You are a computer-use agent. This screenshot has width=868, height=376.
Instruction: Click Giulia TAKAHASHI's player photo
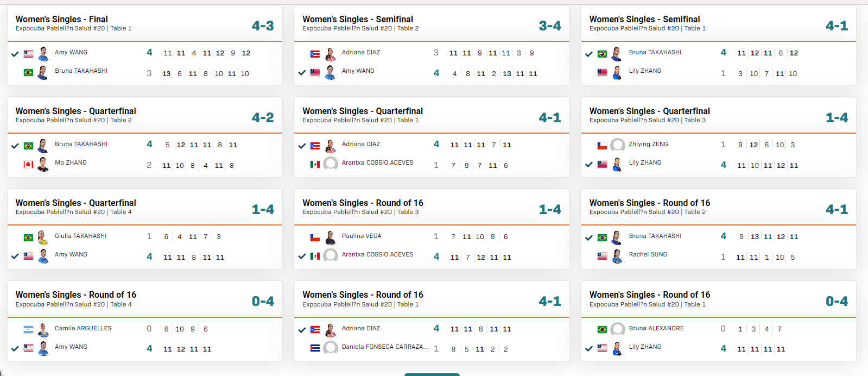click(x=43, y=237)
